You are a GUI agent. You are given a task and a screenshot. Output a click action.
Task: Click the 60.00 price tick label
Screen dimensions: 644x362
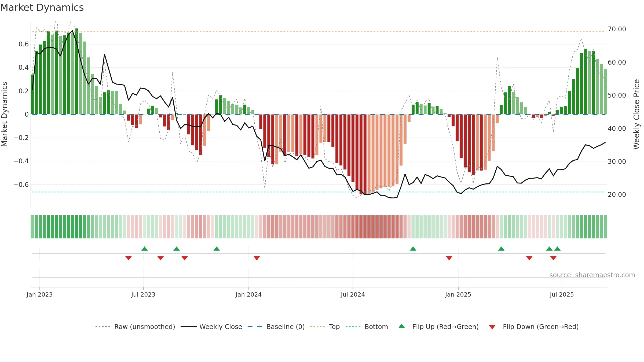pos(617,62)
